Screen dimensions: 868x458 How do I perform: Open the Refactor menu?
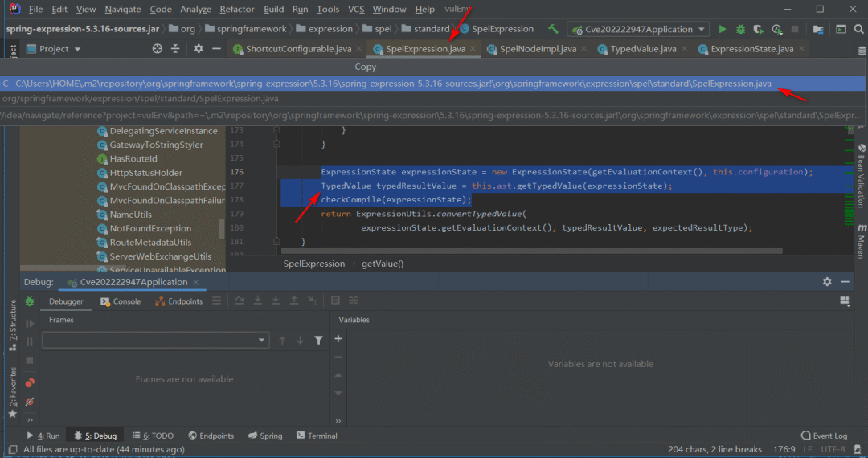(x=237, y=9)
